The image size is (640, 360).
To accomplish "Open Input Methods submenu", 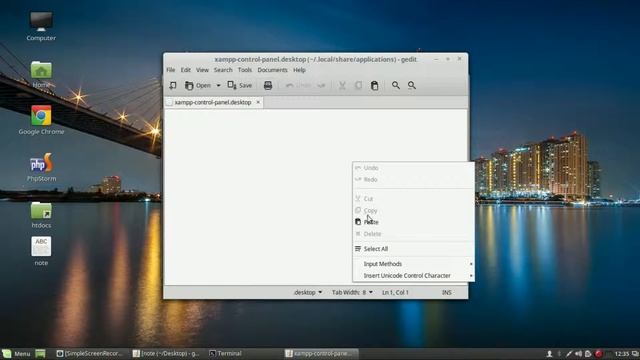I will 413,264.
